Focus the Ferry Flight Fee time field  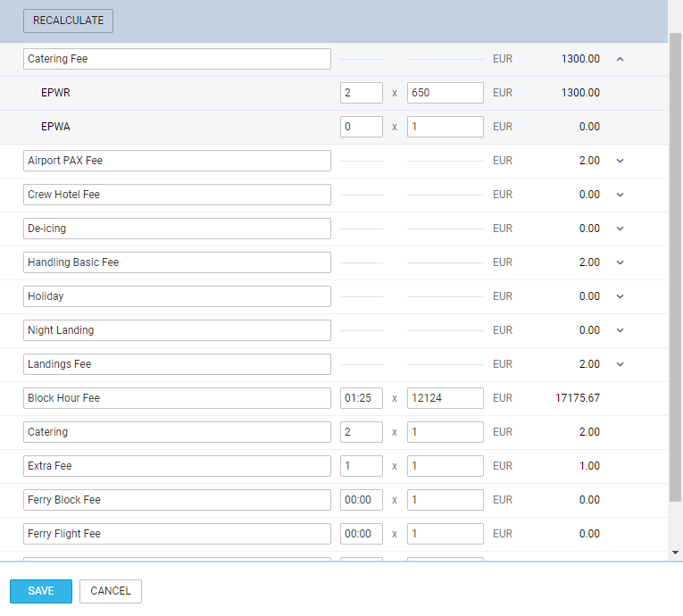362,535
